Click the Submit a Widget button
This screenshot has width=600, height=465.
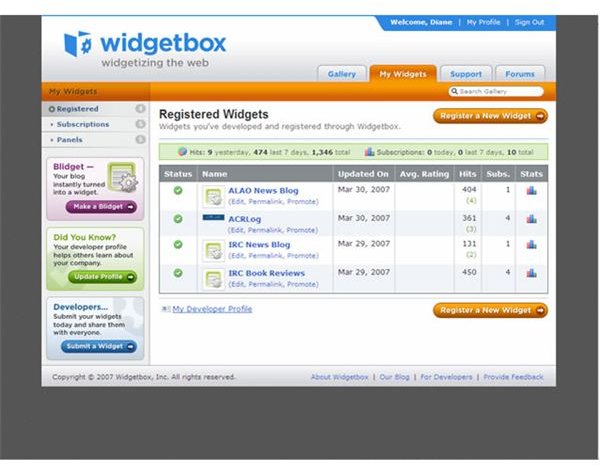[99, 346]
